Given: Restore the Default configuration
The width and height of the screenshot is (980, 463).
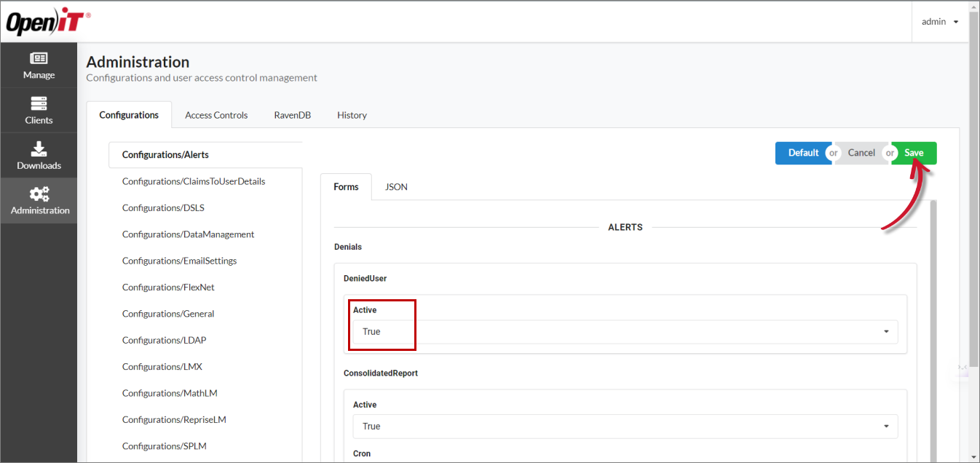Looking at the screenshot, I should coord(803,153).
